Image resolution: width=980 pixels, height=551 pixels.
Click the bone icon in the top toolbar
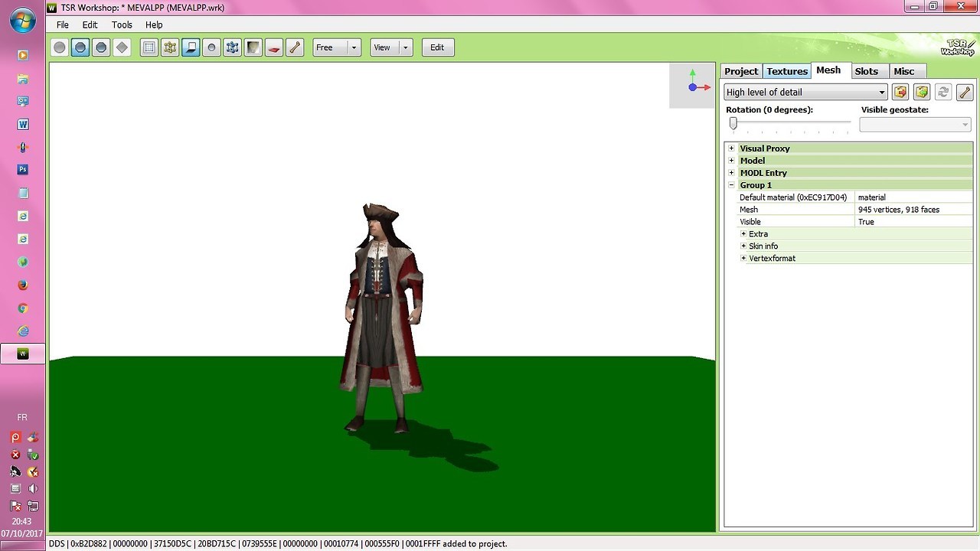pos(295,47)
